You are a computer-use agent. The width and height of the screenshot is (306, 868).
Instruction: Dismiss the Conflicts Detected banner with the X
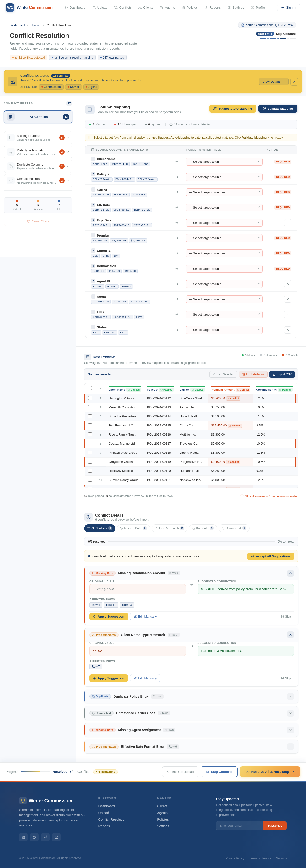tap(294, 81)
